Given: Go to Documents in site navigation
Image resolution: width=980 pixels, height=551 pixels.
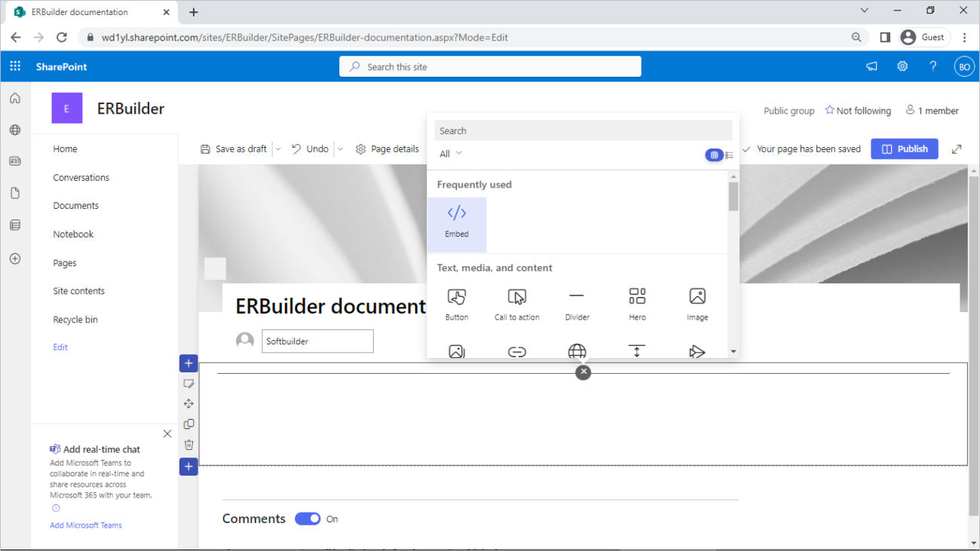Looking at the screenshot, I should (x=75, y=206).
